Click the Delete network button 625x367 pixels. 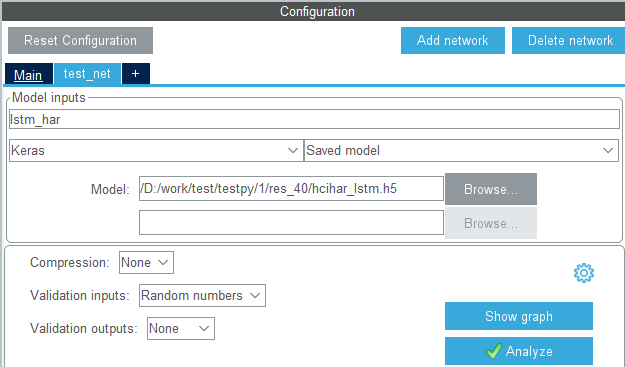(x=570, y=40)
